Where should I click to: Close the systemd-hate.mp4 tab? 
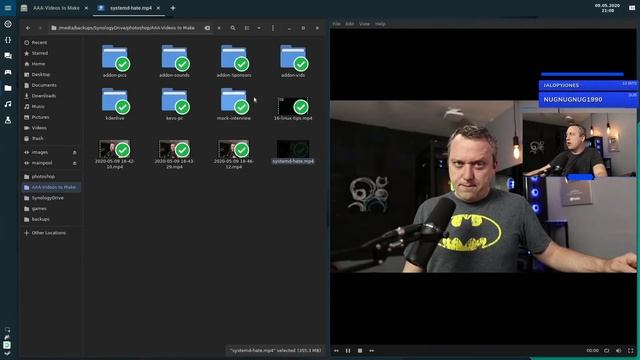[x=158, y=8]
